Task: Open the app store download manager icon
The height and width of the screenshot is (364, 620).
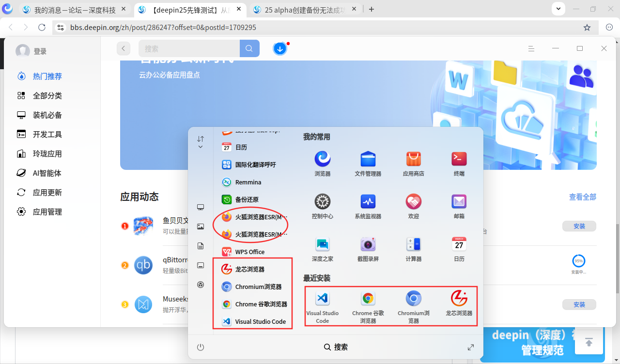Action: click(280, 48)
